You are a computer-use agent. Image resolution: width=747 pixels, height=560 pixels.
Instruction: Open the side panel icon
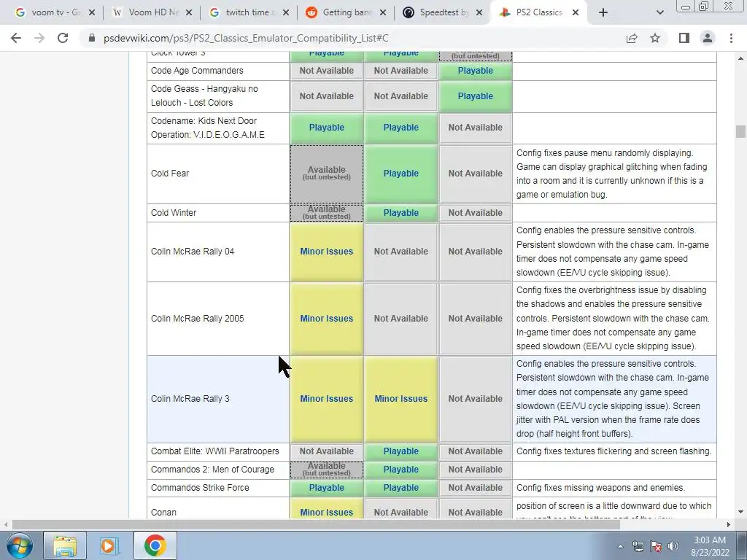coord(684,38)
